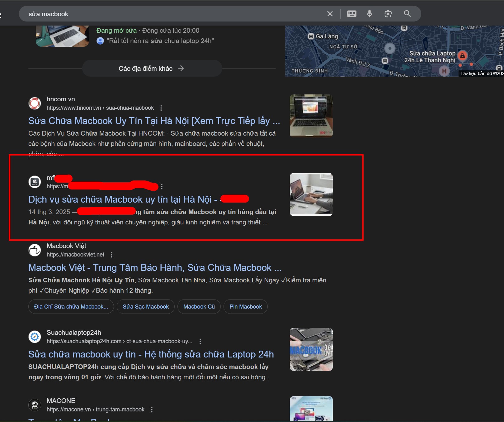
Task: Click the Suachualaptop24h site name
Action: 74,333
